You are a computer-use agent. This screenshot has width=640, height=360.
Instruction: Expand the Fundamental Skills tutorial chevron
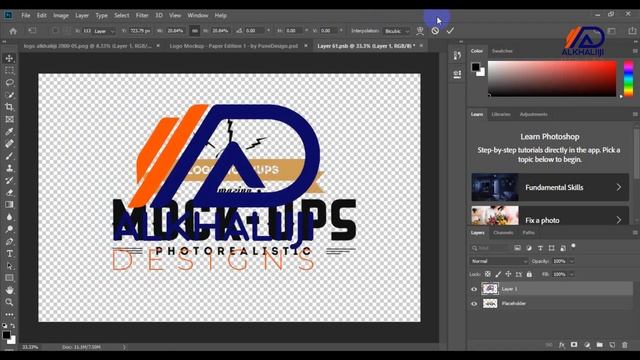click(619, 187)
